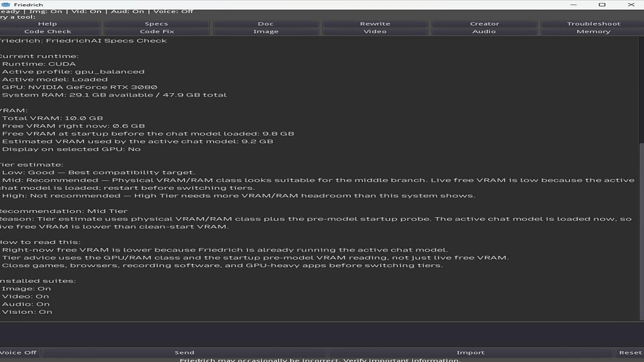This screenshot has width=644, height=362.
Task: Click the Friedrich app icon in title bar
Action: 6,5
